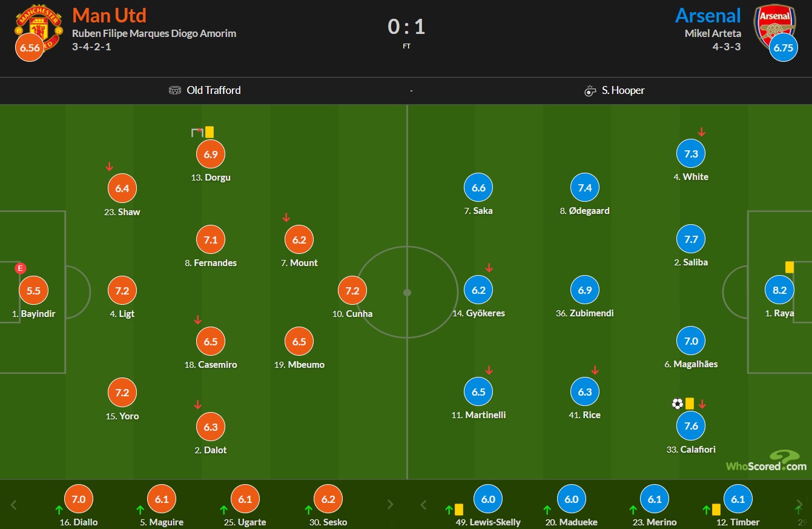Open the Arsenal team name link
The width and height of the screenshot is (812, 529).
[x=708, y=15]
